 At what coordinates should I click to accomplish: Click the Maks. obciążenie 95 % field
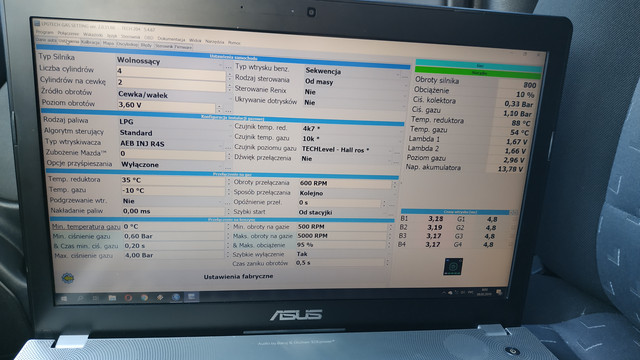point(341,245)
